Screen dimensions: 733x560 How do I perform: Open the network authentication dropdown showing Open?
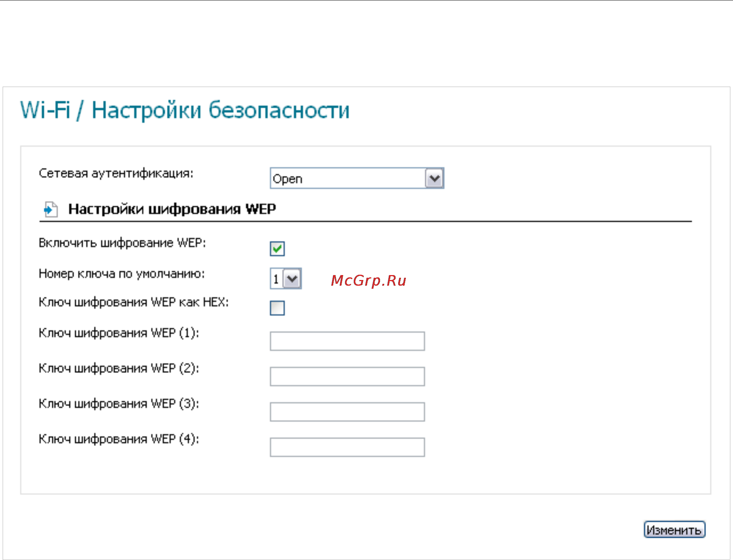357,178
